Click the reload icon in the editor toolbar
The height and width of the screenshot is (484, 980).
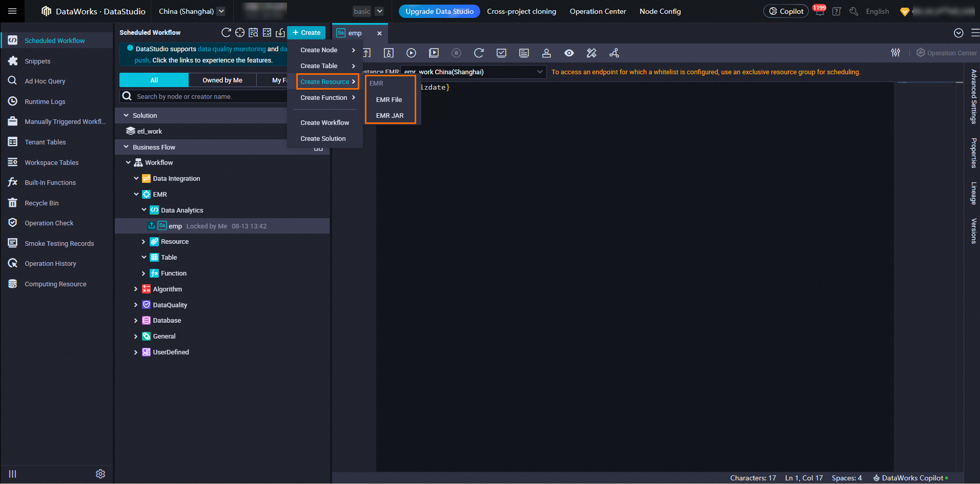(x=479, y=53)
